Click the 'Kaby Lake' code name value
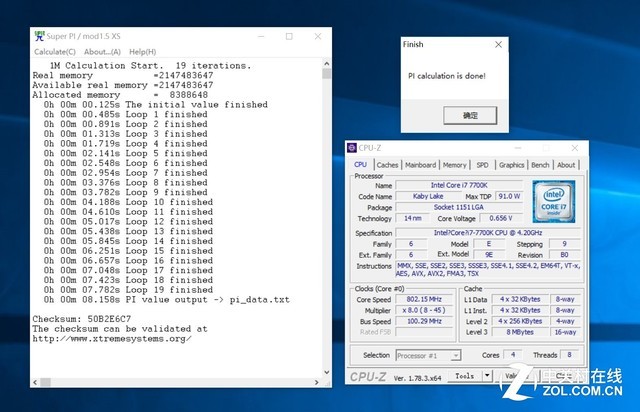 click(428, 196)
